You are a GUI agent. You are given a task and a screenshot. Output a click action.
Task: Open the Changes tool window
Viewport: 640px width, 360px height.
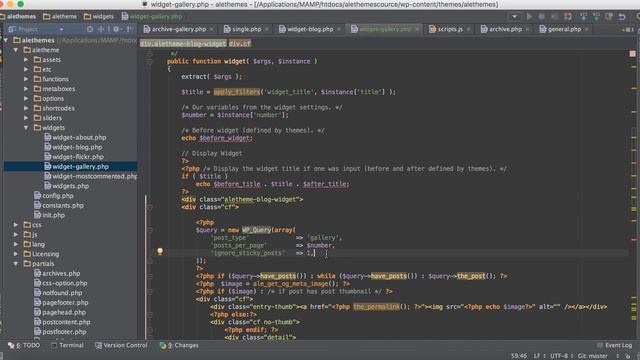click(x=179, y=345)
